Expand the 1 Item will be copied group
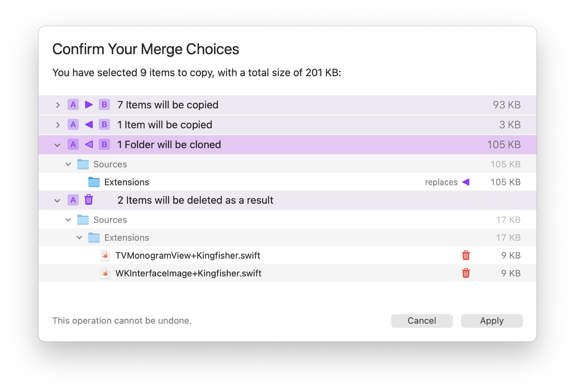Viewport: 575px width, 392px height. pyautogui.click(x=58, y=125)
